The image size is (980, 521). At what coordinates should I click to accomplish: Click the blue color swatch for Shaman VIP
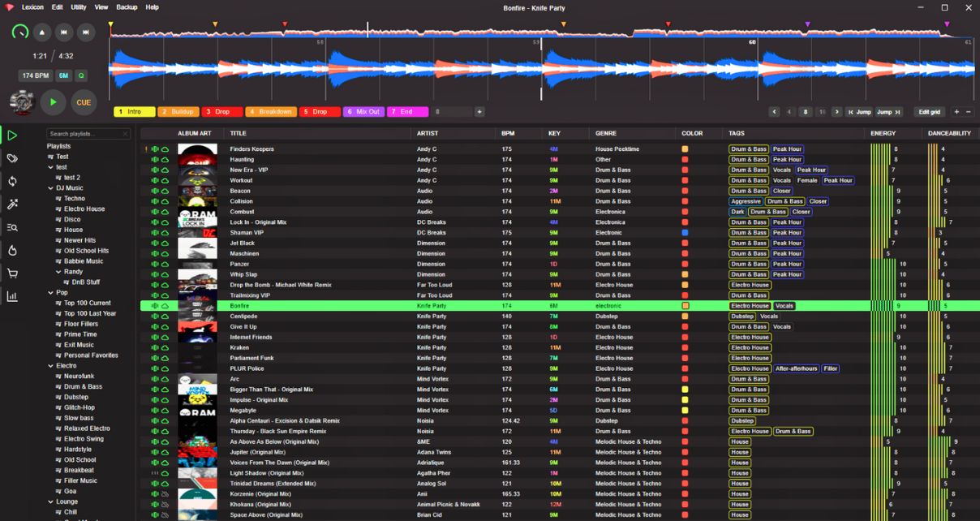pyautogui.click(x=686, y=233)
